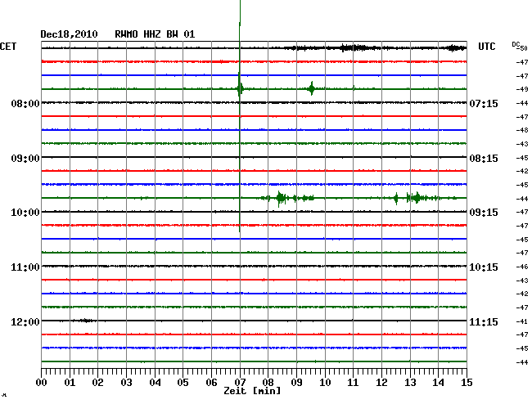Select the -48 DC offset value
Image resolution: width=532 pixels, height=404 pixels.
[x=522, y=130]
